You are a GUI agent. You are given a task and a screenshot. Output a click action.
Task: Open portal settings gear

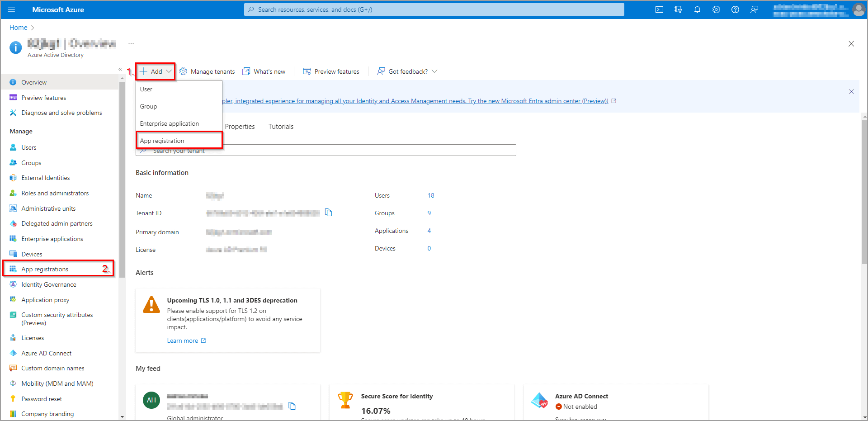coord(716,9)
